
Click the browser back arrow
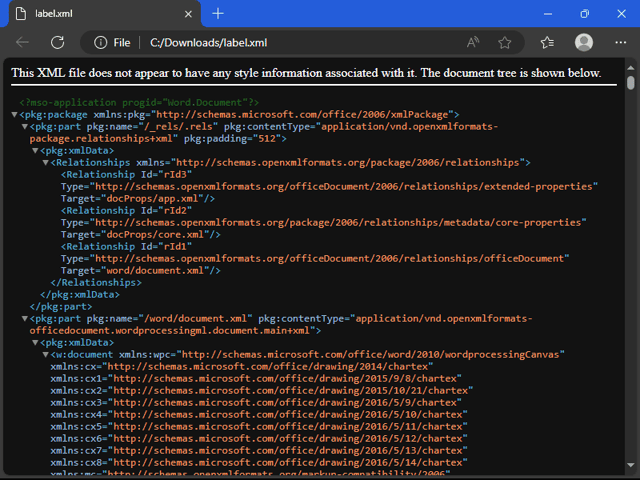[x=22, y=42]
